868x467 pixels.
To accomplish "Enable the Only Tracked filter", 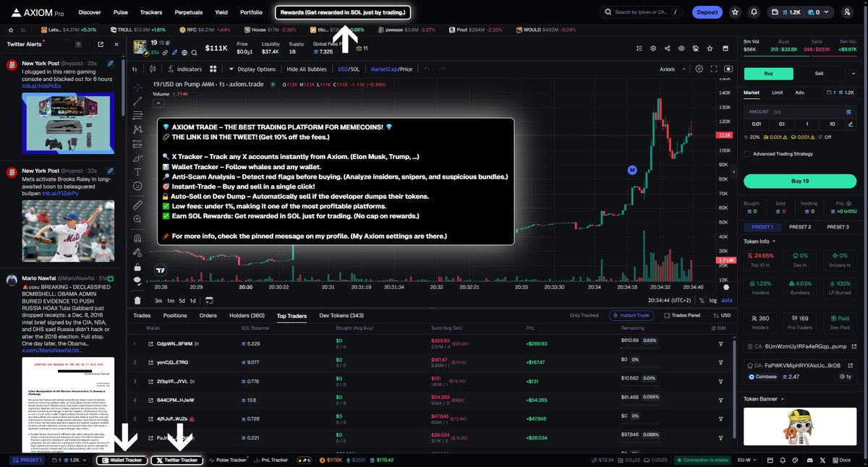I will pos(584,315).
